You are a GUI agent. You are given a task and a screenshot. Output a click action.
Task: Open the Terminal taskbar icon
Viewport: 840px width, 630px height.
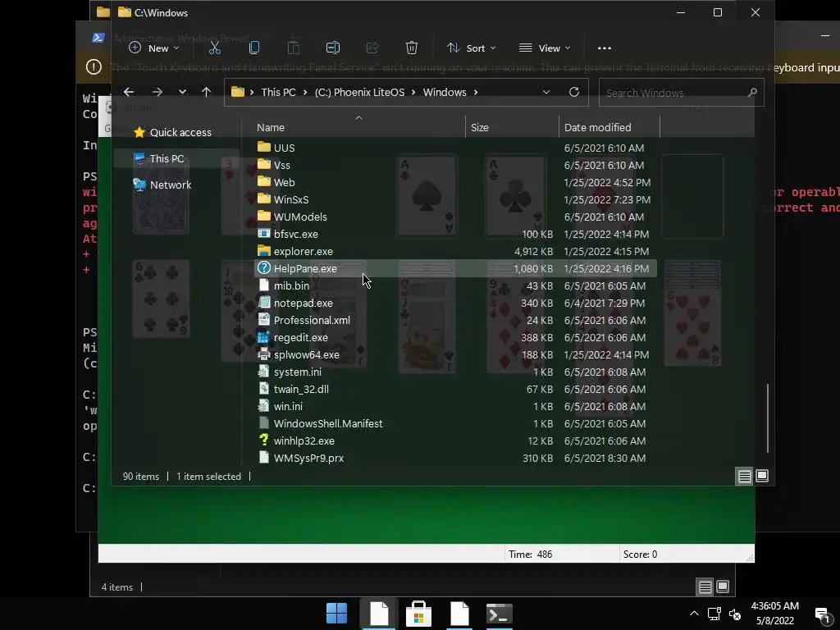500,614
